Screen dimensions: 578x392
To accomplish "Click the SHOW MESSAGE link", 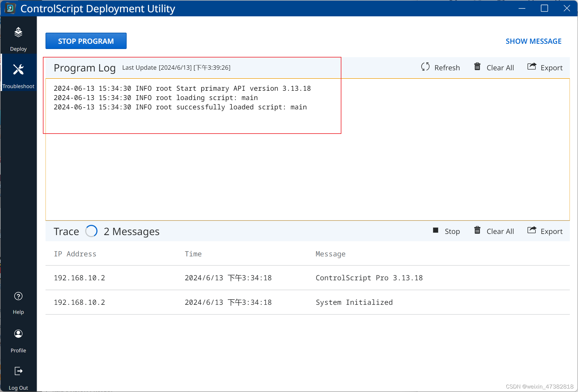I will pos(533,41).
